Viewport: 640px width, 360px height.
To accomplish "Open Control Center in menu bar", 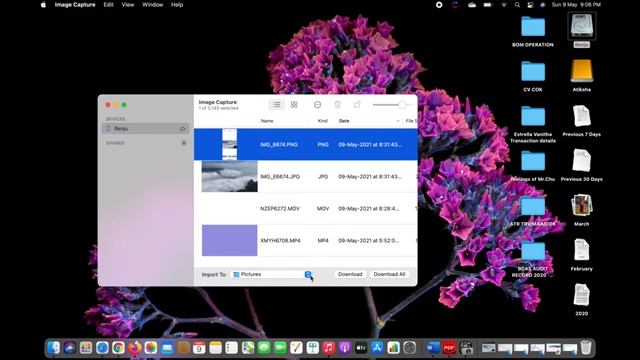I will 530,5.
